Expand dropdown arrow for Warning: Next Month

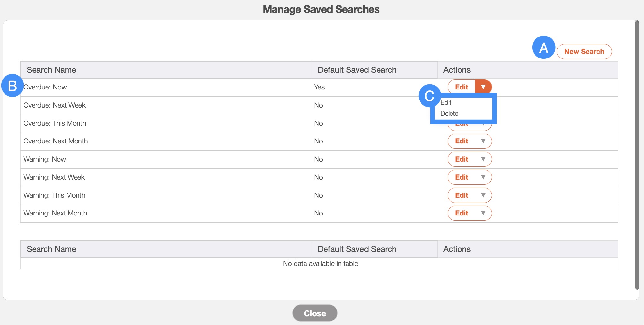[x=483, y=213]
